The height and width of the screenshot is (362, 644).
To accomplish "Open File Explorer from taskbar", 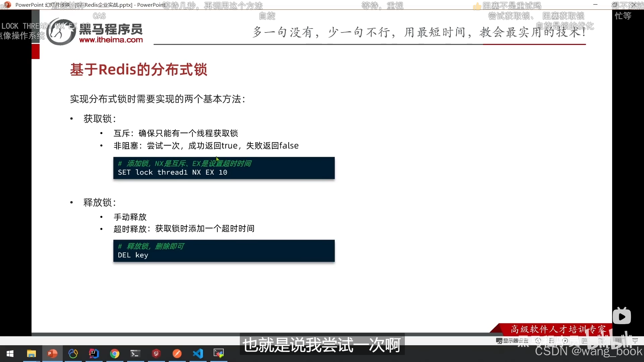I will tap(32, 354).
